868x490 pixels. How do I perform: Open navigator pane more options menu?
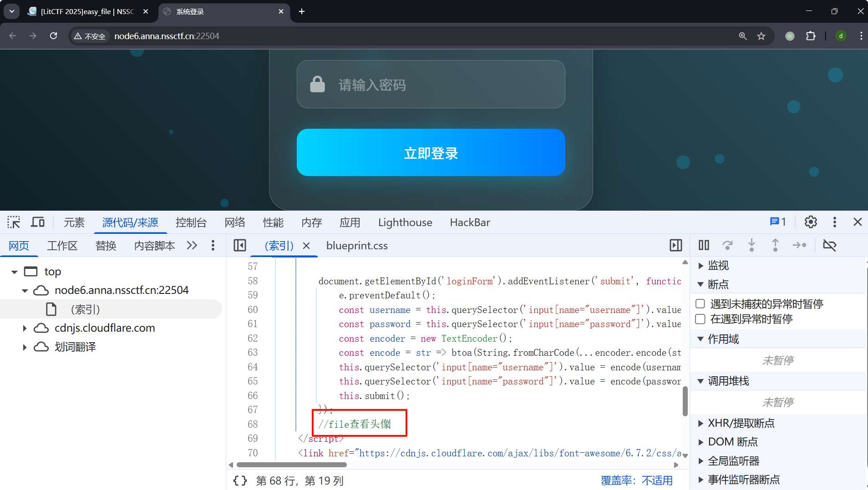(x=213, y=246)
